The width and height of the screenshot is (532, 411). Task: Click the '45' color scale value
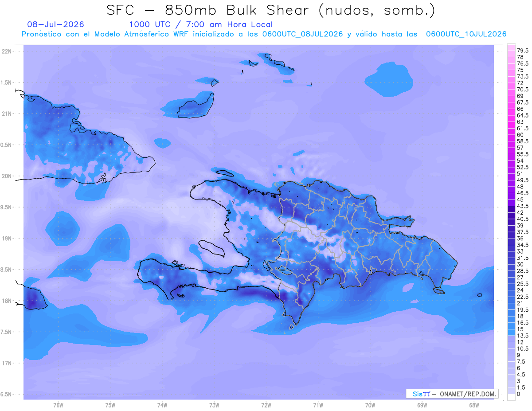click(520, 200)
